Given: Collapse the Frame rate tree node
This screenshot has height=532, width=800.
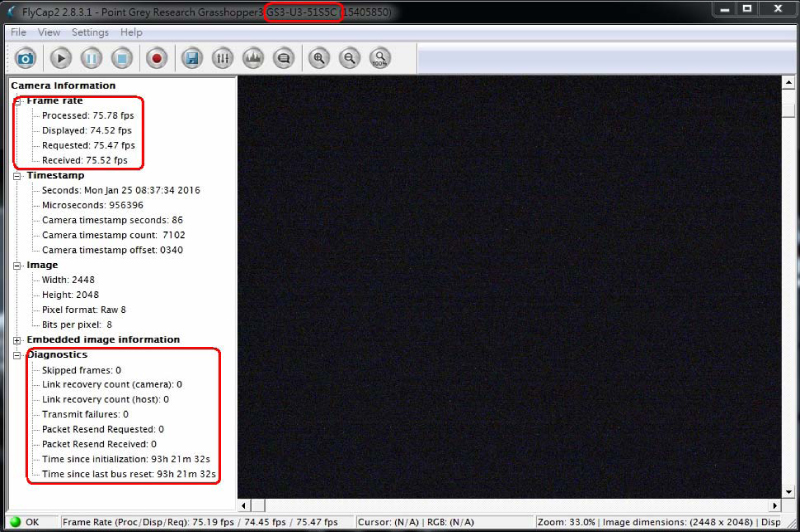Looking at the screenshot, I should (17, 101).
